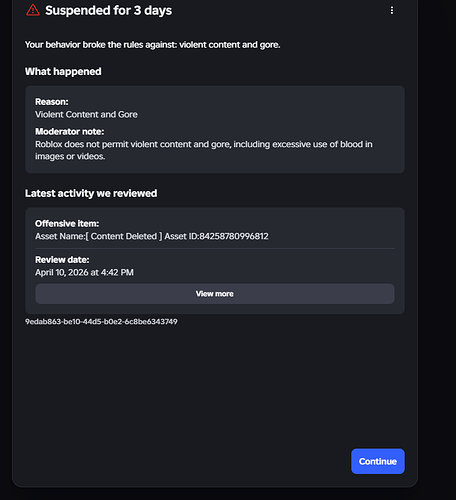Image resolution: width=456 pixels, height=500 pixels.
Task: Select the 'Violent Content and Gore' reason text
Action: tap(86, 114)
